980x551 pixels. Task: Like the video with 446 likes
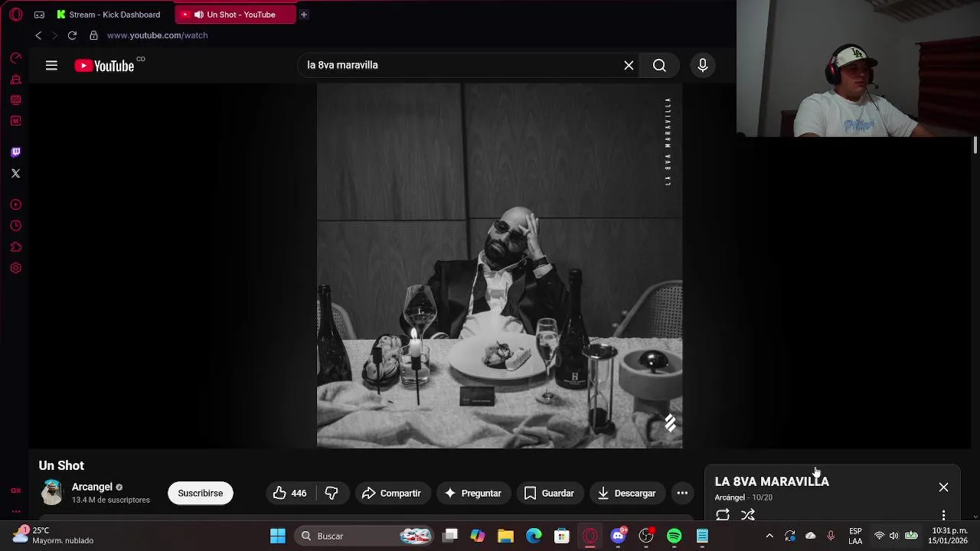290,494
